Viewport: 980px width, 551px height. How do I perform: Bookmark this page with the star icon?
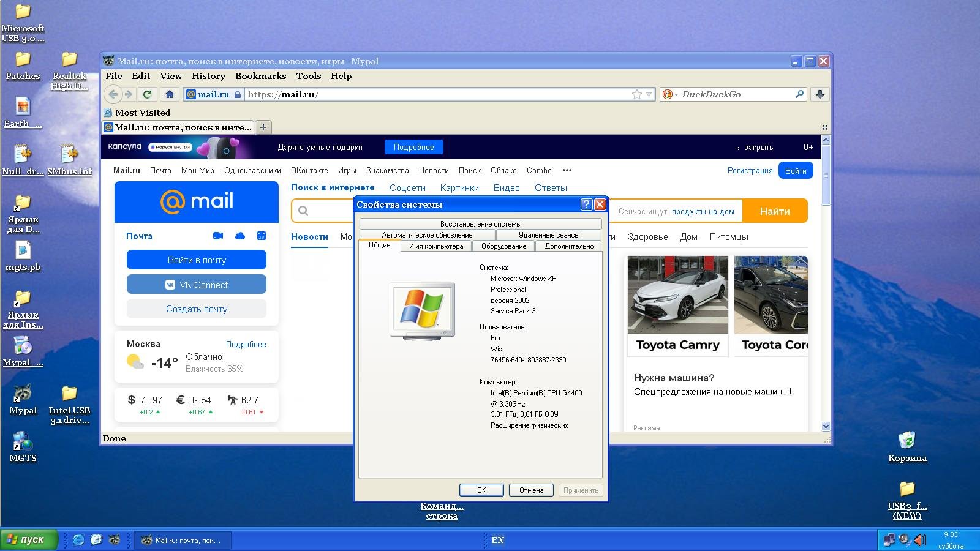click(637, 94)
